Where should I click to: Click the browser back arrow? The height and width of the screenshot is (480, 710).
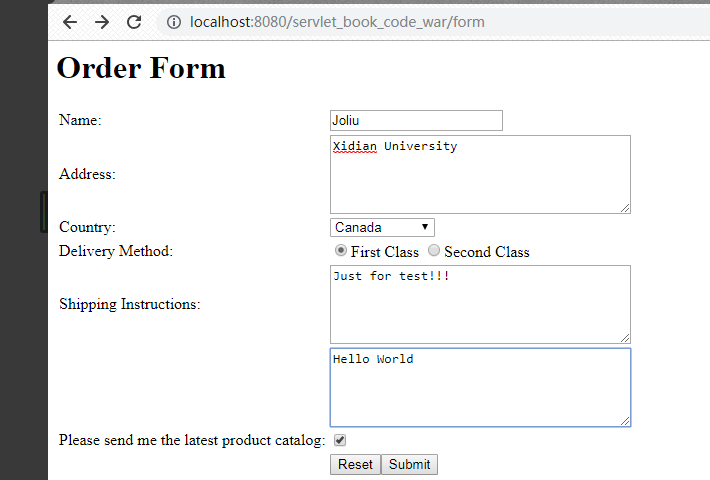tap(69, 22)
